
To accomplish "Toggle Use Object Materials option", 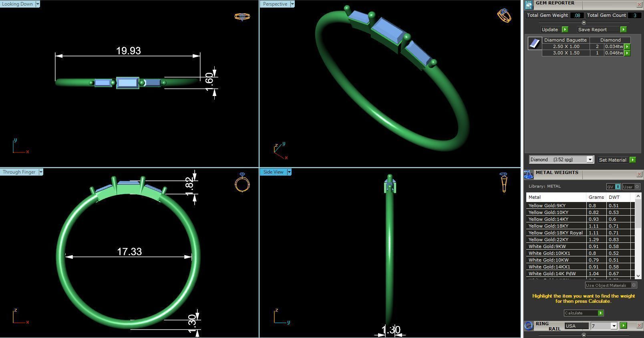I will click(x=611, y=285).
